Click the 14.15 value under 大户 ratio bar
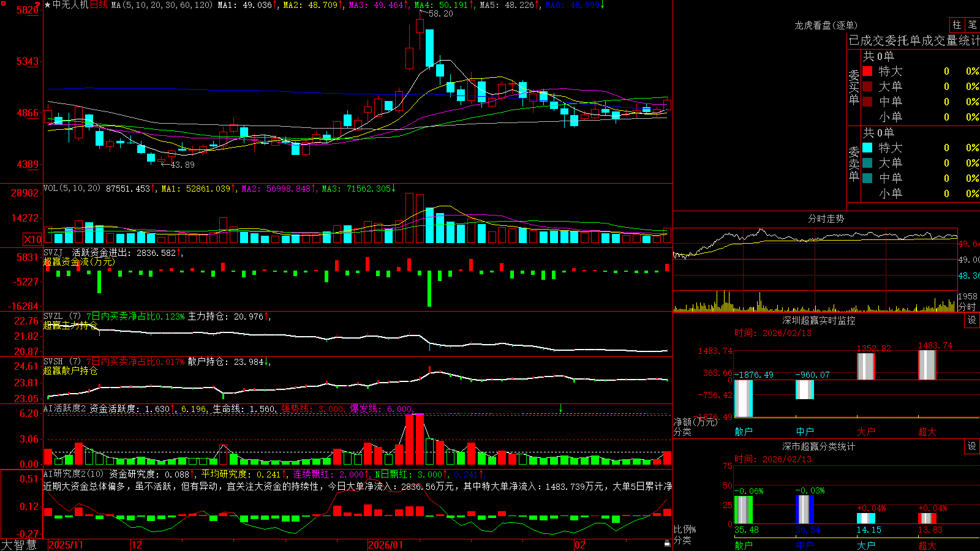Screen dimensions: 980x551 tap(869, 530)
